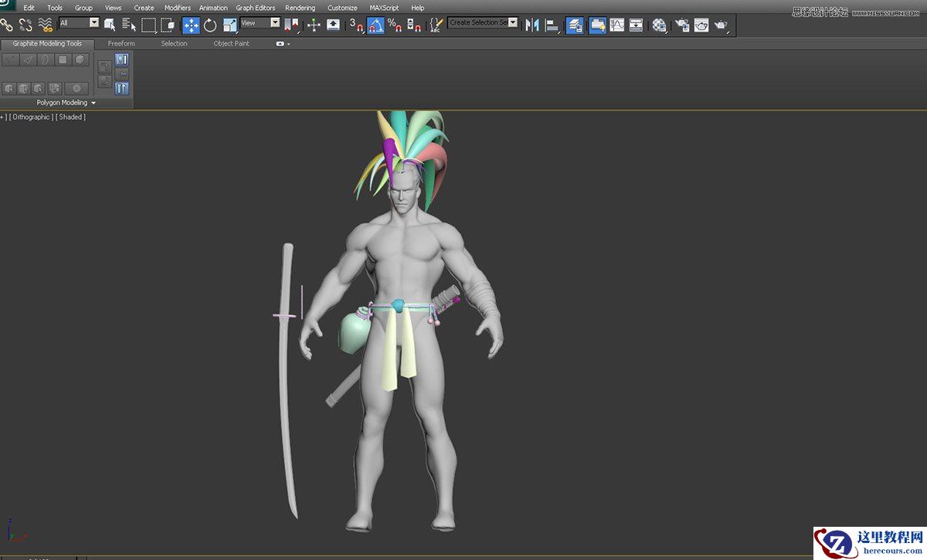
Task: Expand the Polygon Modeling panel
Action: (x=63, y=102)
